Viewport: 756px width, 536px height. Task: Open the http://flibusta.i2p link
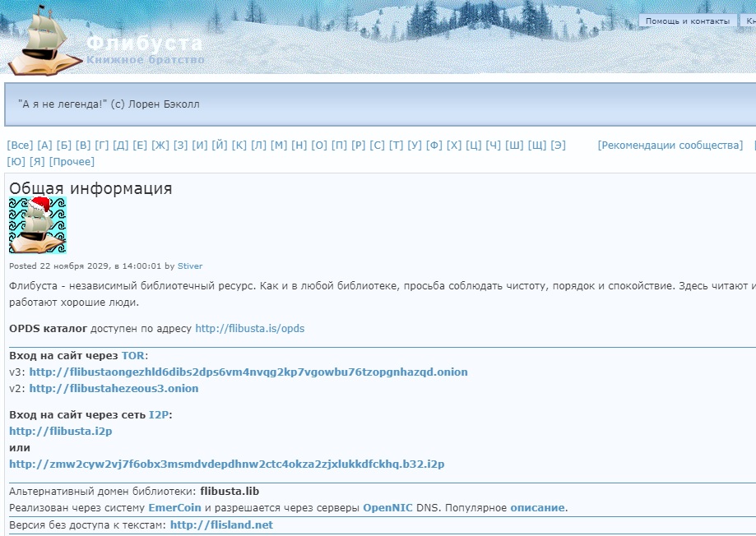[x=61, y=431]
